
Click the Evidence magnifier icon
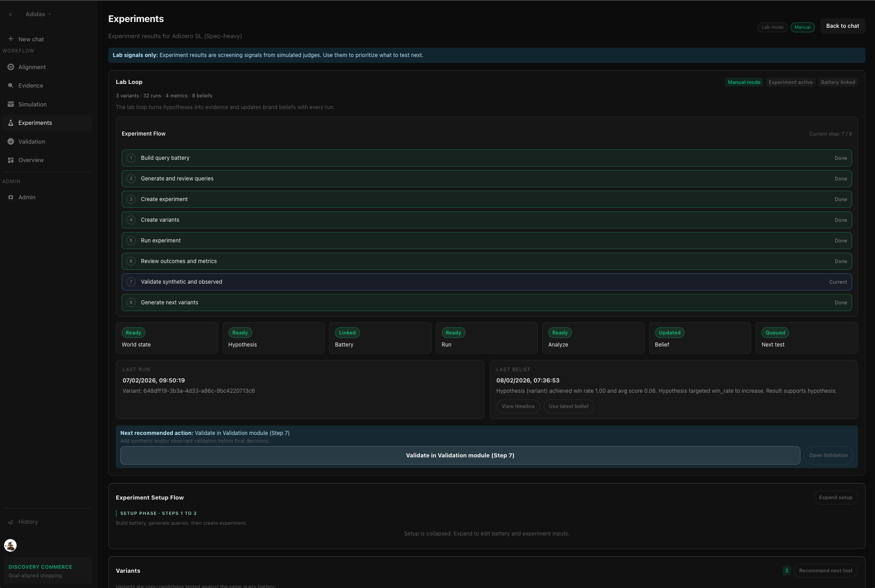(x=11, y=85)
